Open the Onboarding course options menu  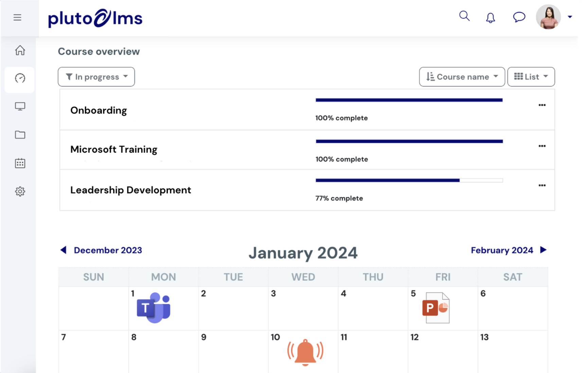[542, 105]
